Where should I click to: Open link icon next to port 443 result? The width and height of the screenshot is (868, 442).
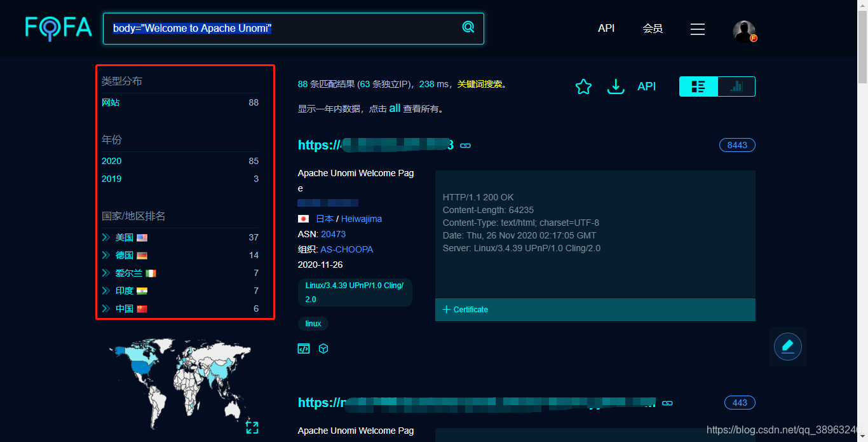667,403
